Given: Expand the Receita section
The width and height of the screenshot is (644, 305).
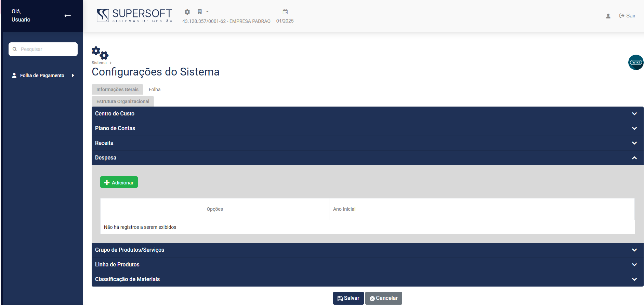Looking at the screenshot, I should 367,143.
